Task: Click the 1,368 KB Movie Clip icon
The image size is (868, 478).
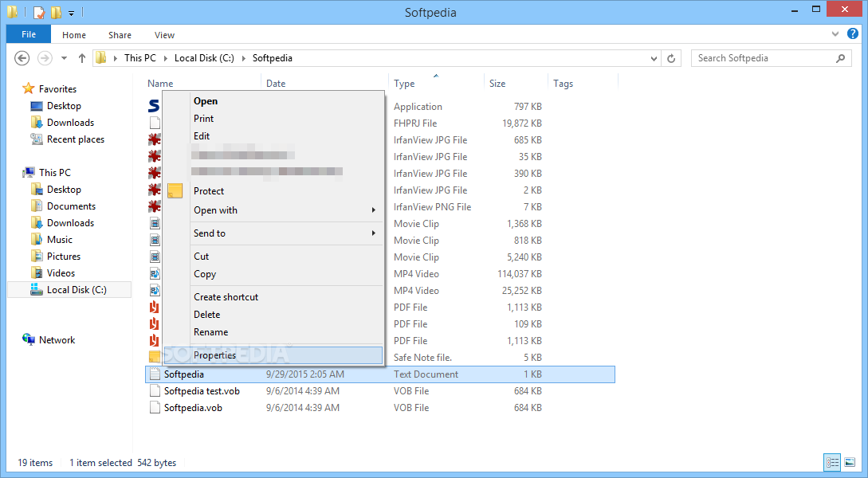Action: click(155, 224)
